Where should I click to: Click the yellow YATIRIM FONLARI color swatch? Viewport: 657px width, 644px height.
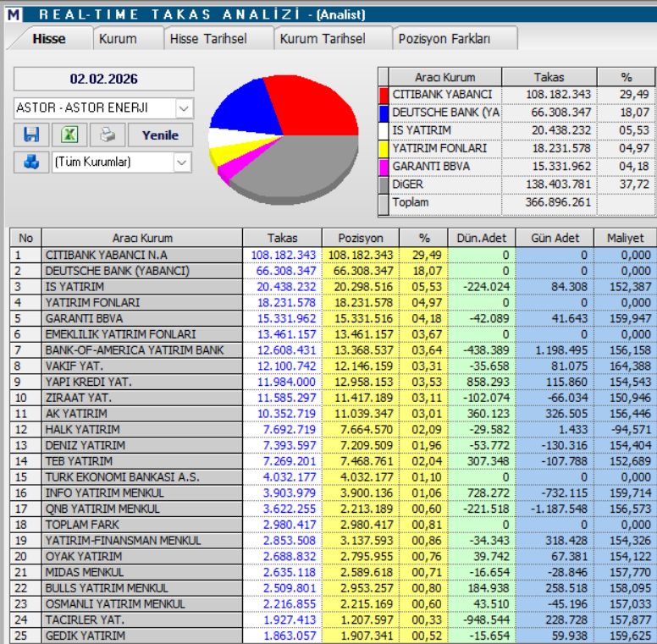[x=384, y=149]
